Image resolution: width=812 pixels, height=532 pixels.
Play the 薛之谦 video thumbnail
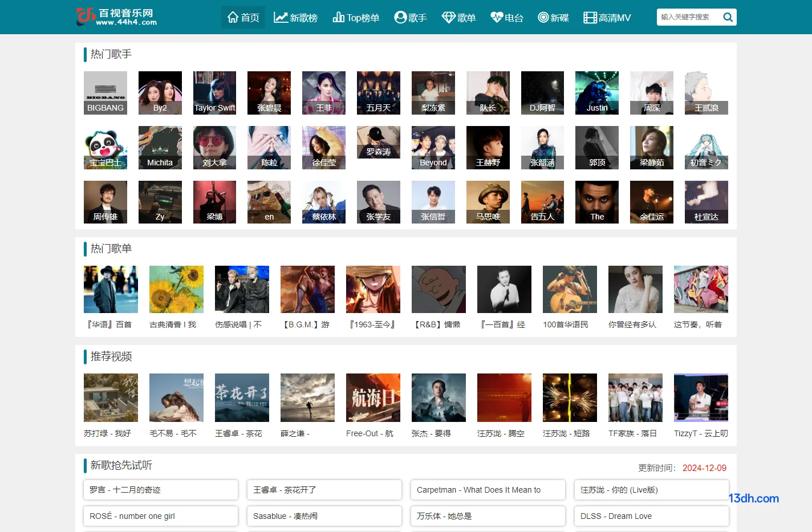[307, 397]
